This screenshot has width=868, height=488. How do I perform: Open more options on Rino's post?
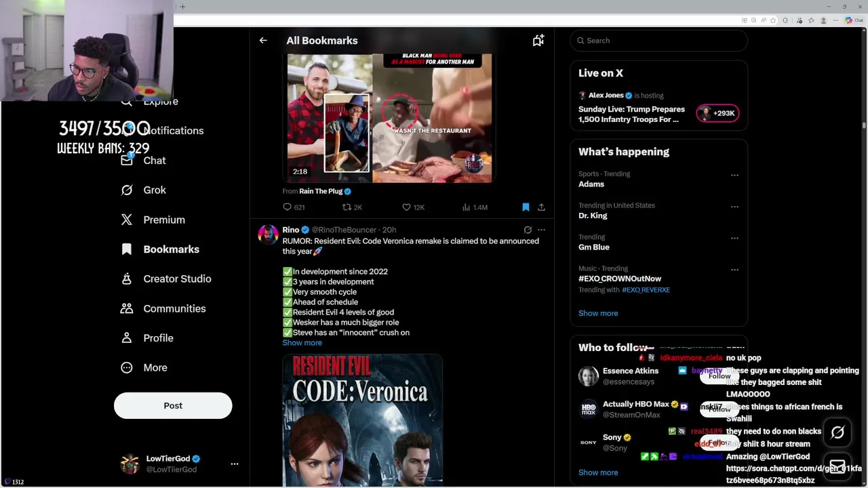point(541,230)
